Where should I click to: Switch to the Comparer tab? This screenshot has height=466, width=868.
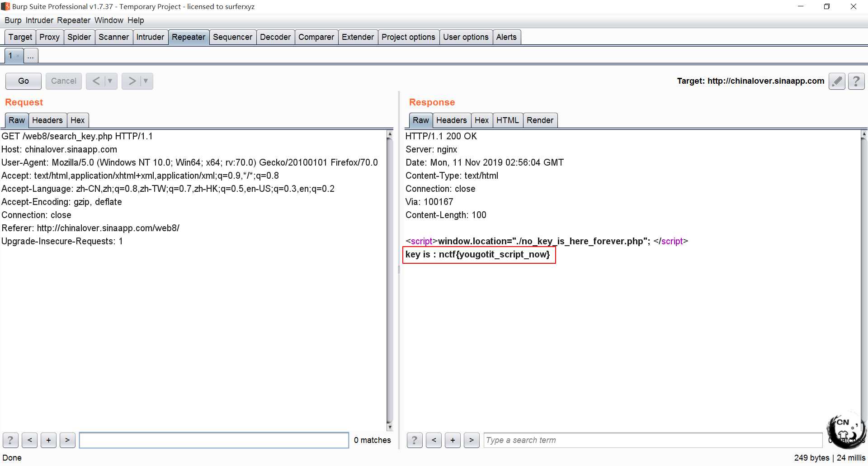(x=316, y=37)
